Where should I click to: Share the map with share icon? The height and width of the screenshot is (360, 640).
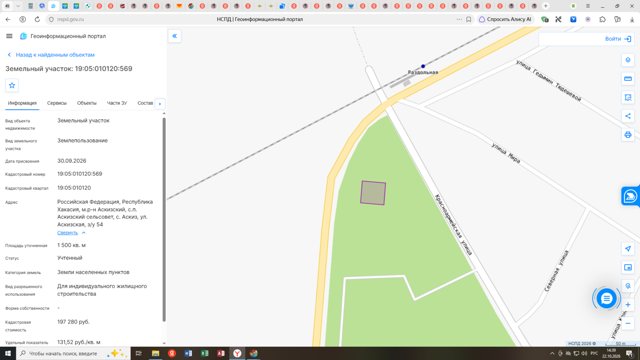point(628,116)
